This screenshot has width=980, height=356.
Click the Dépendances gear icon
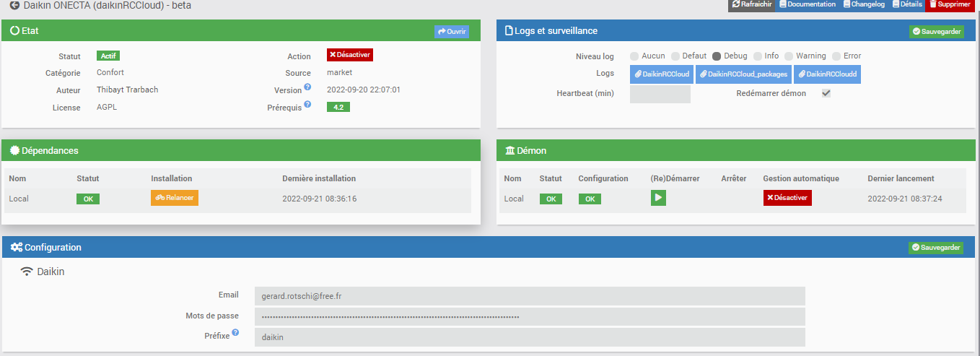(x=15, y=150)
